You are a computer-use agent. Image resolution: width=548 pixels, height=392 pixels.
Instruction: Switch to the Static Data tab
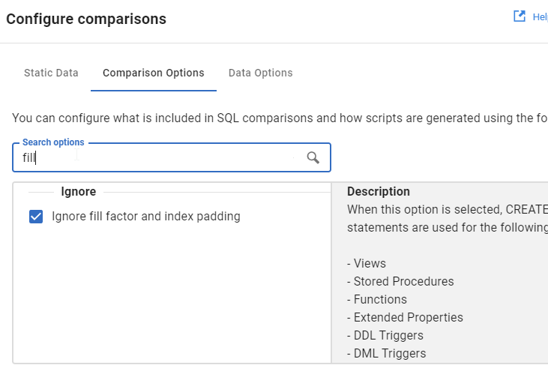[51, 73]
